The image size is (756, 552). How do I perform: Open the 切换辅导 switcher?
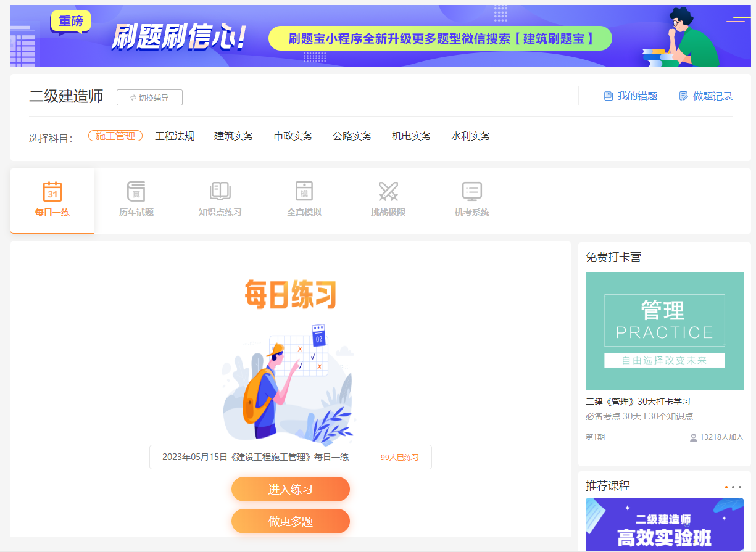(x=149, y=97)
